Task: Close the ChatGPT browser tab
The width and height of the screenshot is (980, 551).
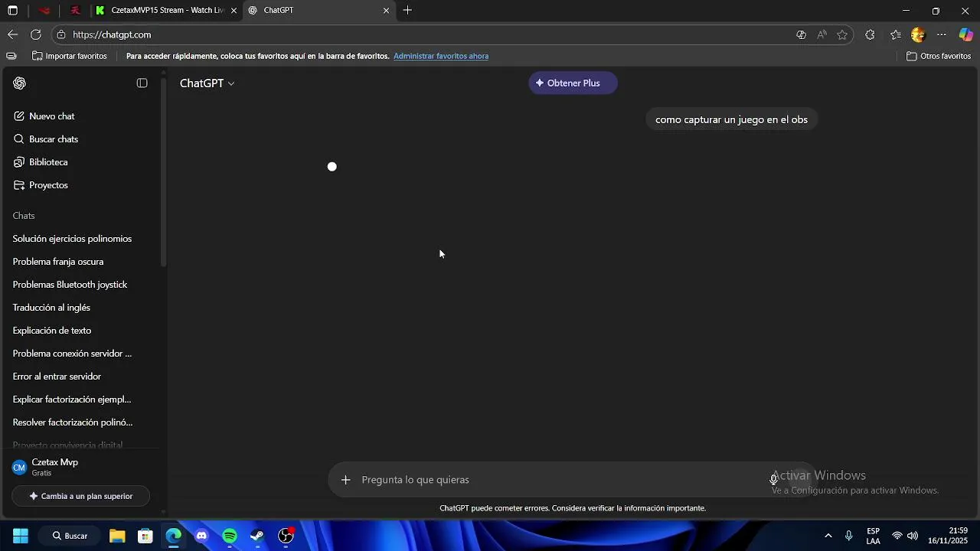Action: (x=386, y=11)
